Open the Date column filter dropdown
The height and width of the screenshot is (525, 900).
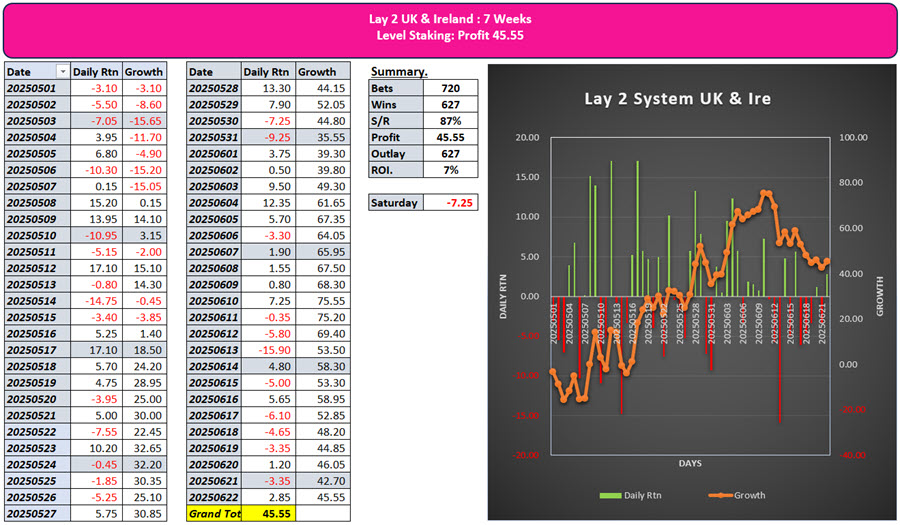click(x=63, y=72)
